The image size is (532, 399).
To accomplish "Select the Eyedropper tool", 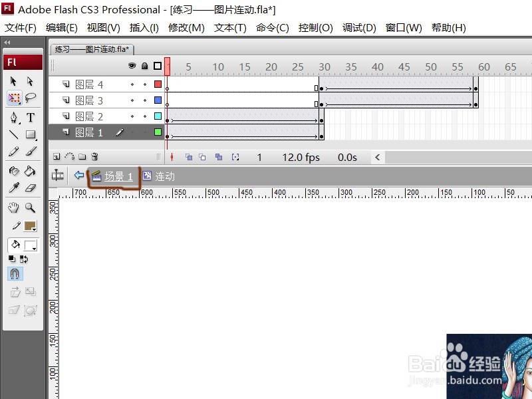I will tap(14, 188).
